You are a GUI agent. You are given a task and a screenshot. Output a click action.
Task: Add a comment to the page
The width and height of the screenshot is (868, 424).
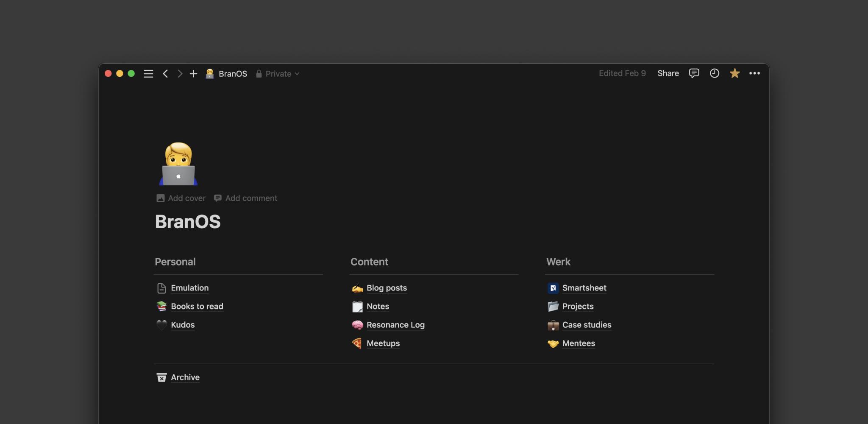246,198
